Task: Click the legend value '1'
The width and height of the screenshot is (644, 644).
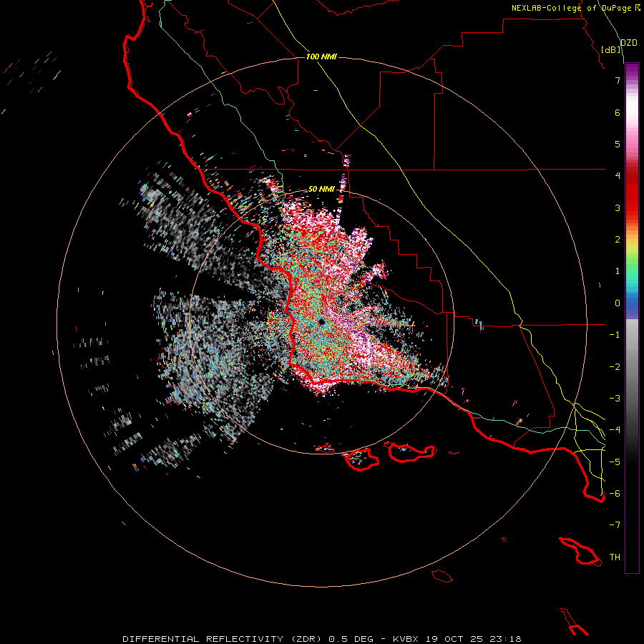Action: (618, 271)
